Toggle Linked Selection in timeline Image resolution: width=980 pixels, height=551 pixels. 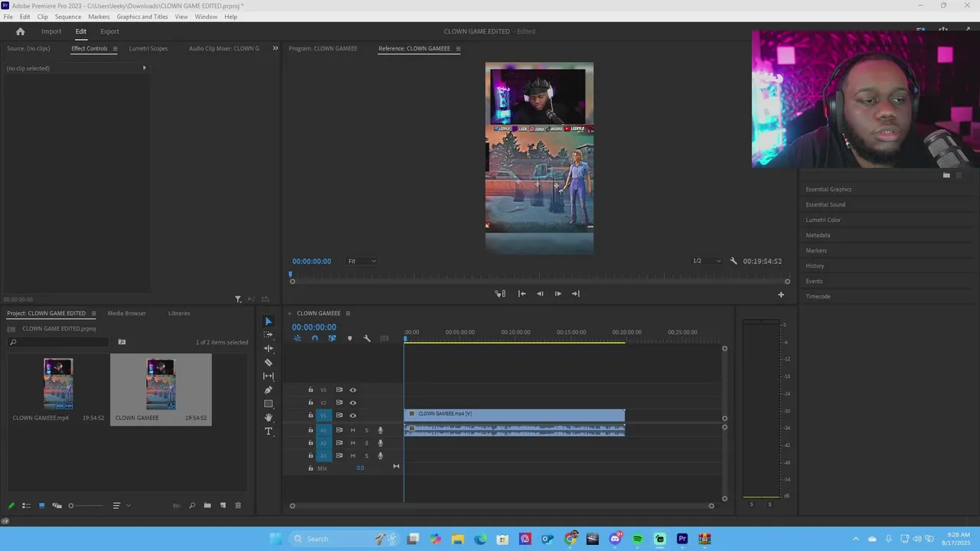coord(332,338)
